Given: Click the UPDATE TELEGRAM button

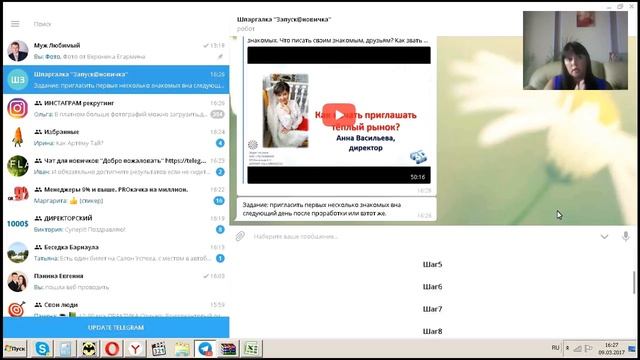Looking at the screenshot, I should coord(116,327).
